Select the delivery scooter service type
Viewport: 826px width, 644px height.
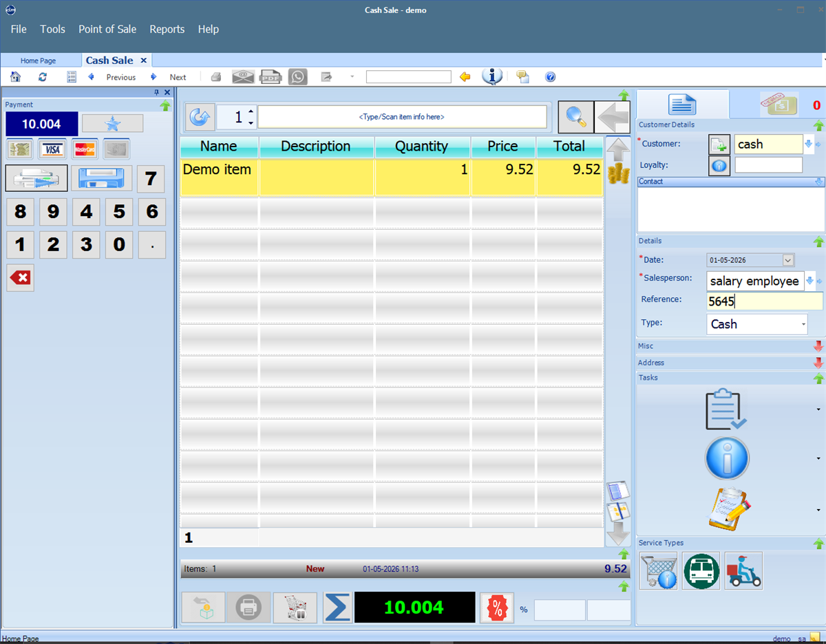(743, 571)
